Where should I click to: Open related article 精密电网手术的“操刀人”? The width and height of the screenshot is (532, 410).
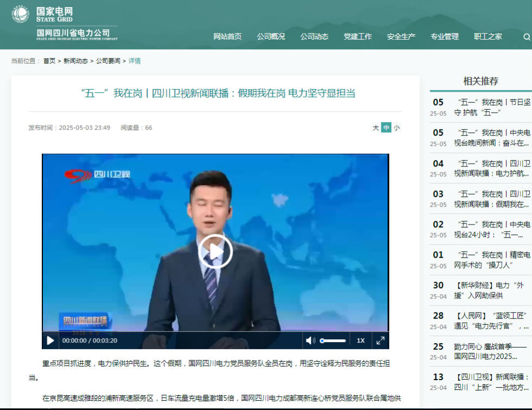(x=492, y=259)
